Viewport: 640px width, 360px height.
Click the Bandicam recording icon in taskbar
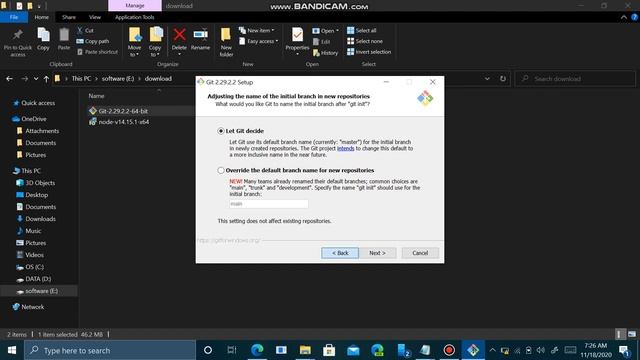pos(449,350)
